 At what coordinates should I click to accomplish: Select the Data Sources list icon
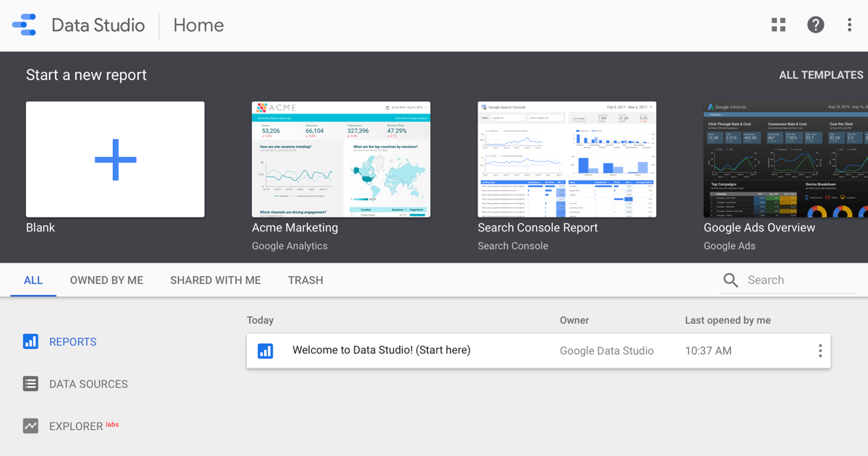coord(30,384)
